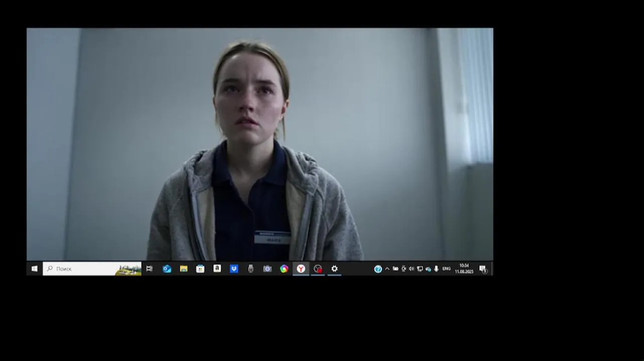Open volume control speaker icon
Image resolution: width=644 pixels, height=361 pixels.
[x=411, y=269]
